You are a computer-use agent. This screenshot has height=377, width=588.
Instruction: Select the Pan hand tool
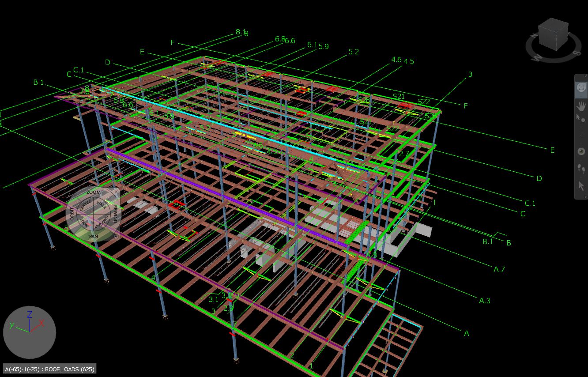tap(581, 106)
